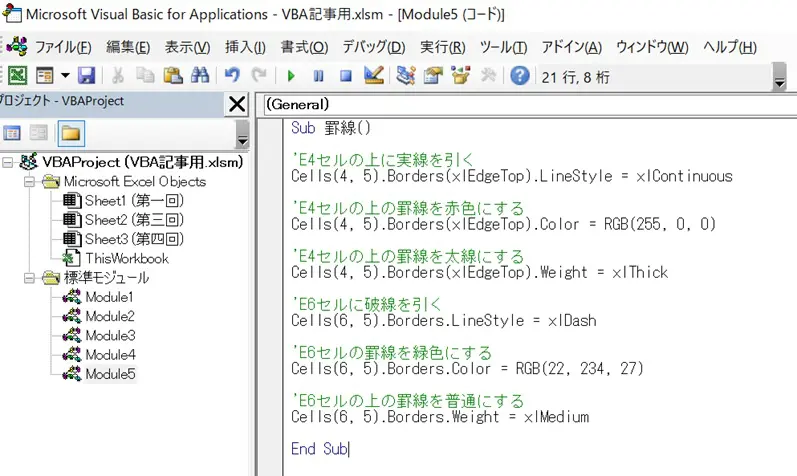Click the Break pause icon
This screenshot has width=797, height=476.
[319, 76]
